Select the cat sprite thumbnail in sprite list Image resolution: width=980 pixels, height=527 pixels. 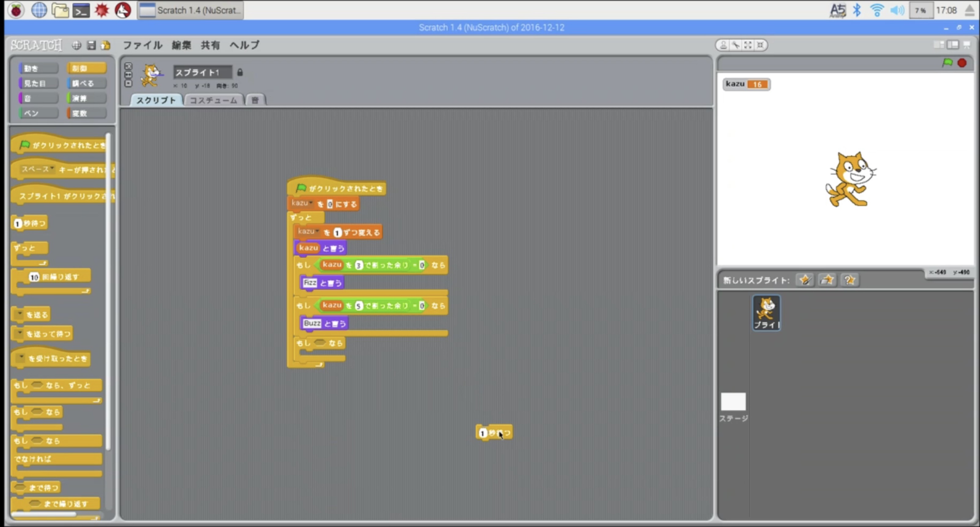point(766,313)
